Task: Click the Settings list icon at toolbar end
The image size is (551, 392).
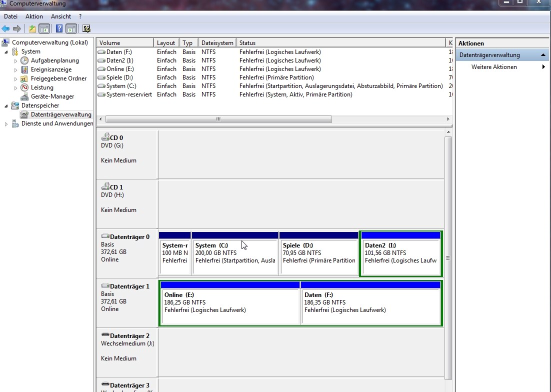Action: [86, 28]
